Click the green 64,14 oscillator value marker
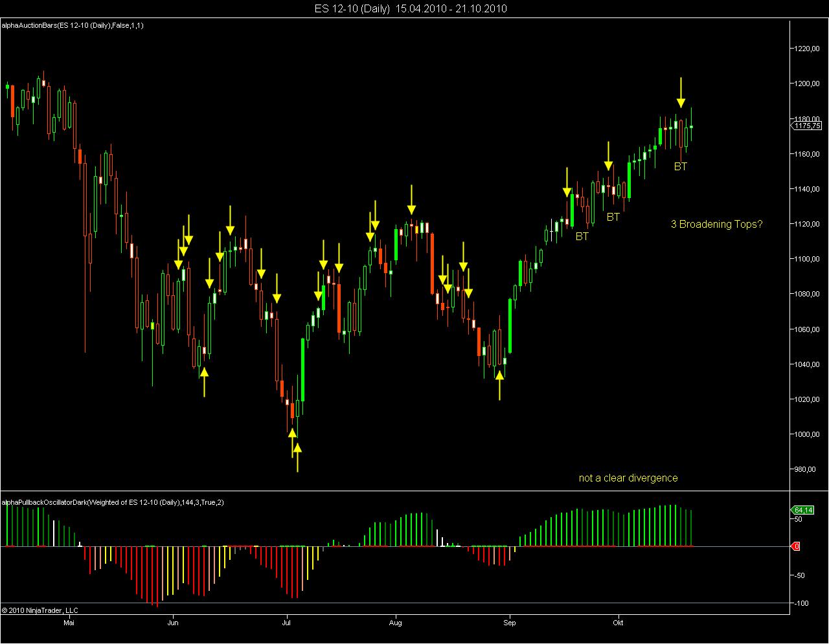The width and height of the screenshot is (829, 644). (x=804, y=510)
